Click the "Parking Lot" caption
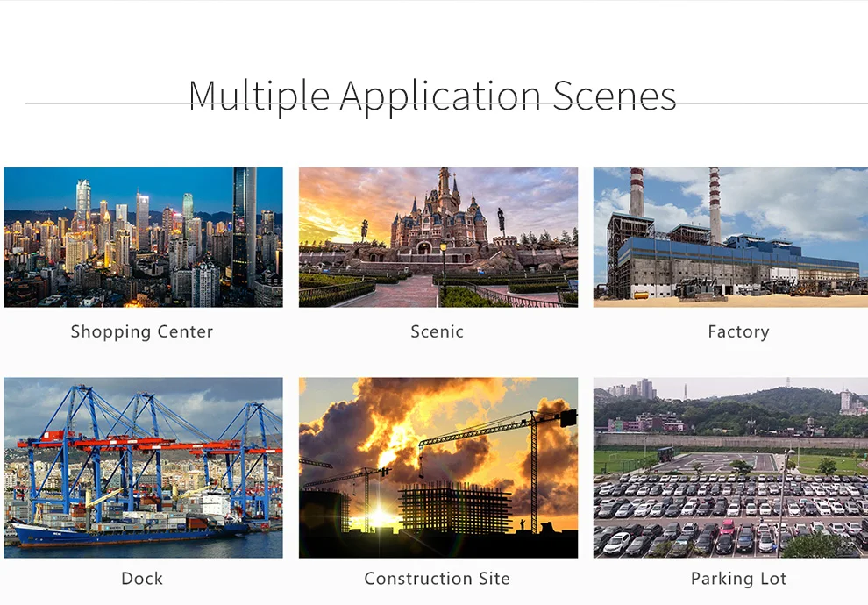 [x=738, y=579]
